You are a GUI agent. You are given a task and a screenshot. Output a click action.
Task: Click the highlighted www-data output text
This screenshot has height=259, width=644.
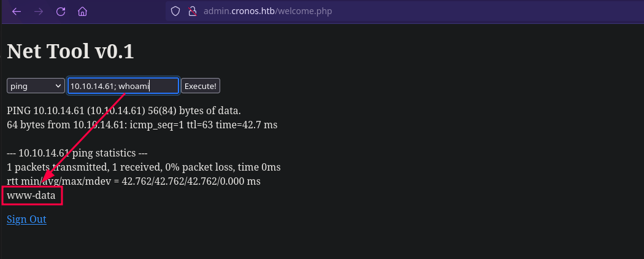(x=31, y=196)
